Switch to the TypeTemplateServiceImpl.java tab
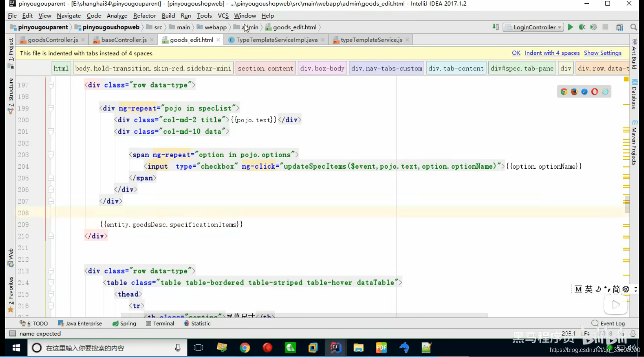644x357 pixels. [276, 40]
